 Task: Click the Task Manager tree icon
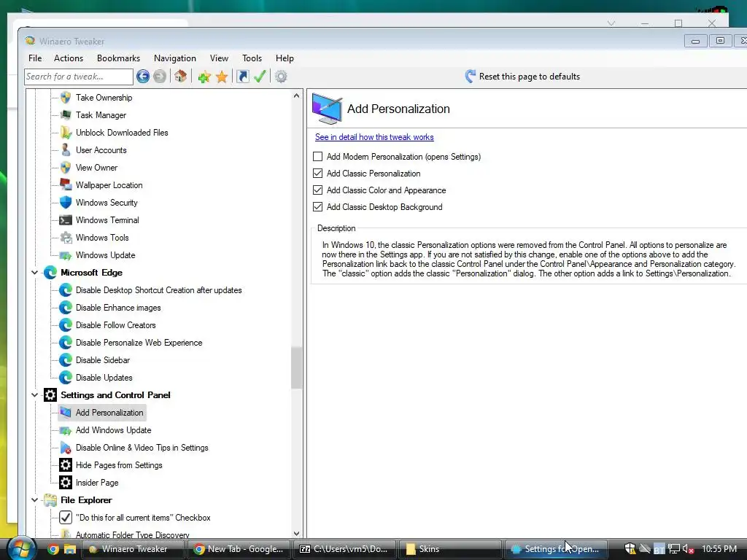pyautogui.click(x=66, y=115)
